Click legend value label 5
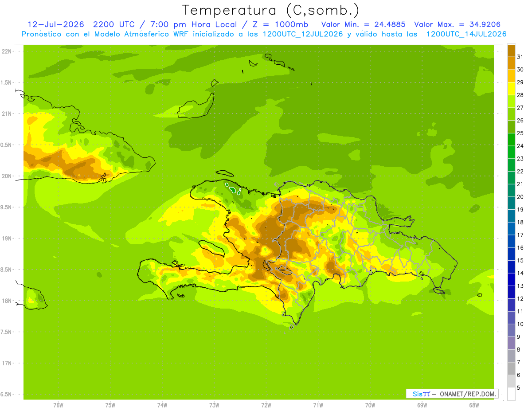This screenshot has height=411, width=532. [x=519, y=388]
